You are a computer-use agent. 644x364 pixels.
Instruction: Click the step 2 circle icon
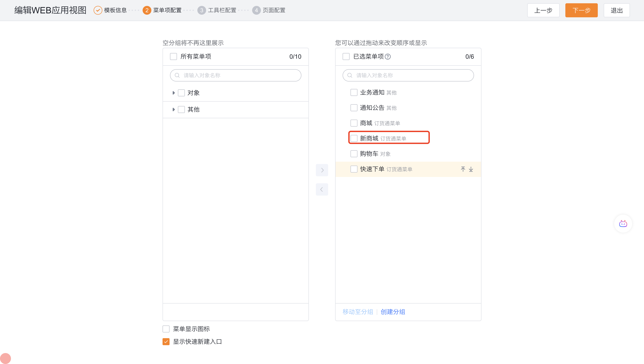pos(147,10)
